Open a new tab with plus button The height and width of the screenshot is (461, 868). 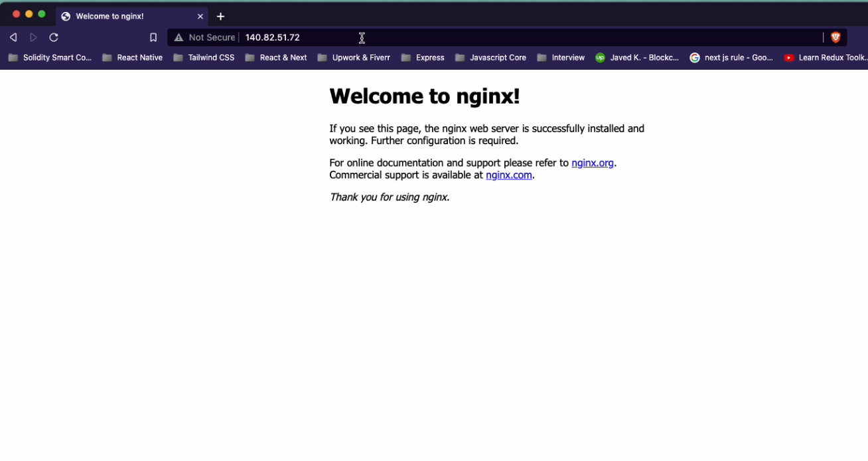(x=221, y=17)
